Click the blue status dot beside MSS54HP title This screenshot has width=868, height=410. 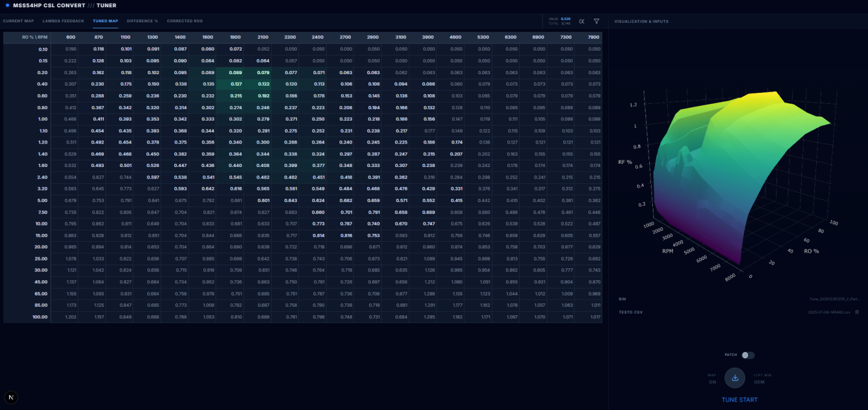coord(7,5)
